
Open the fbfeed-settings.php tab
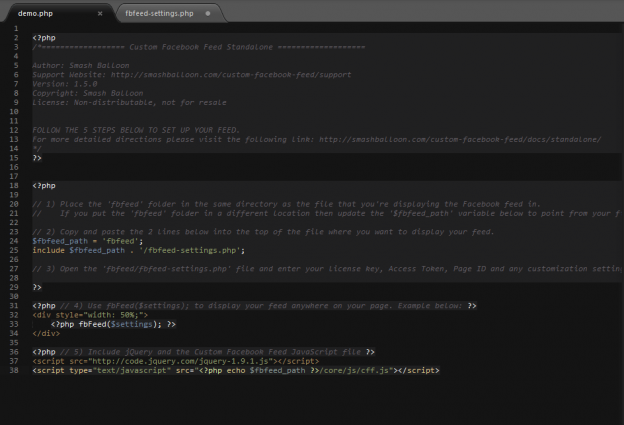pos(159,14)
